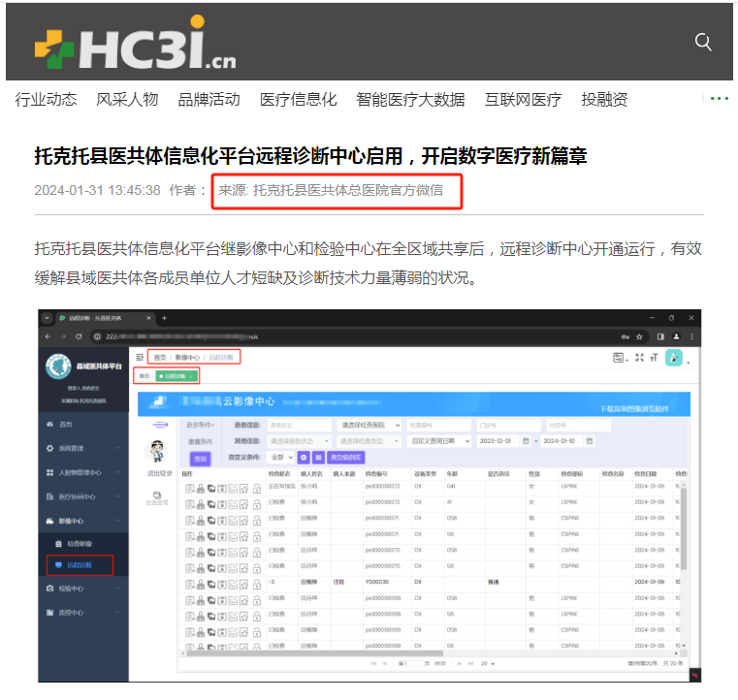Click the patient name input field
Image resolution: width=738 pixels, height=700 pixels.
(299, 426)
